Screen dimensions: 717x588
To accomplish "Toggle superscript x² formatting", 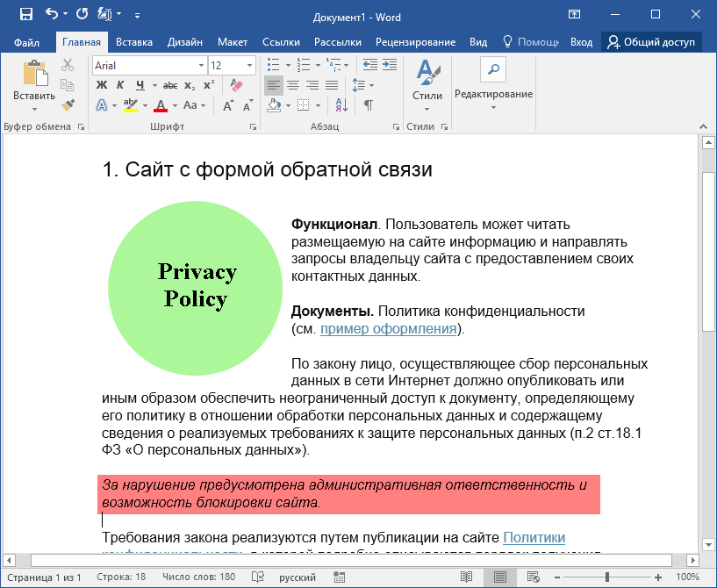I will coord(209,85).
